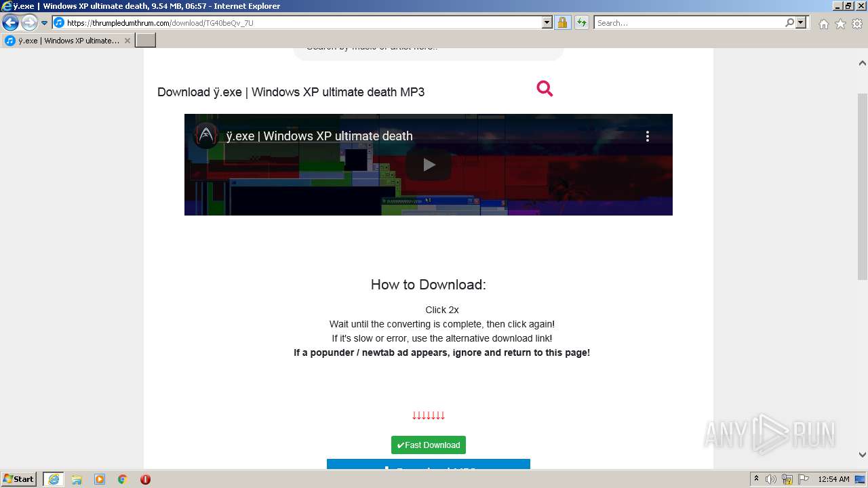Click the blue Download MP3 button
The width and height of the screenshot is (868, 488).
(429, 464)
